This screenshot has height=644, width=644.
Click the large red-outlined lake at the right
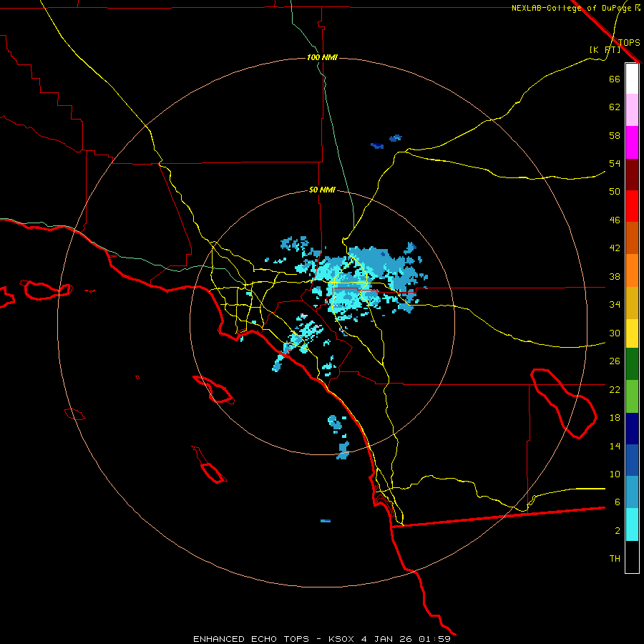click(564, 404)
